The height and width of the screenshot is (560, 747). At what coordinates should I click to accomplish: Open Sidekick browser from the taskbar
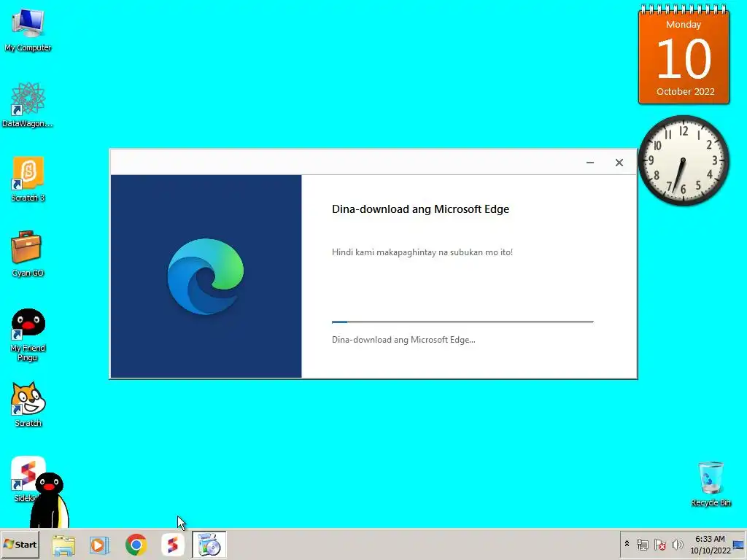point(172,545)
